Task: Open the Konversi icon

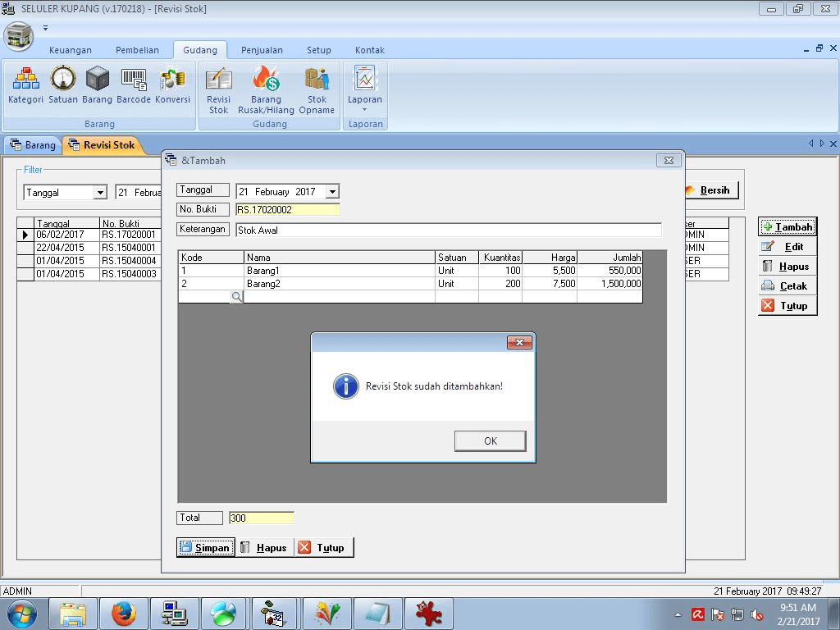Action: coord(172,85)
